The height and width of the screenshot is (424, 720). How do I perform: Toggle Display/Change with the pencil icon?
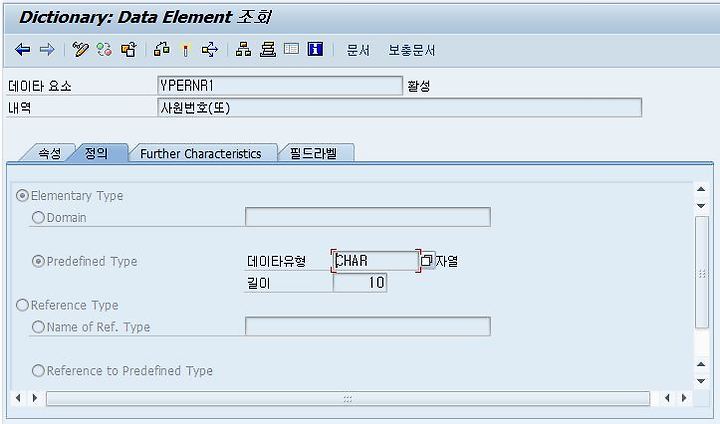[80, 49]
